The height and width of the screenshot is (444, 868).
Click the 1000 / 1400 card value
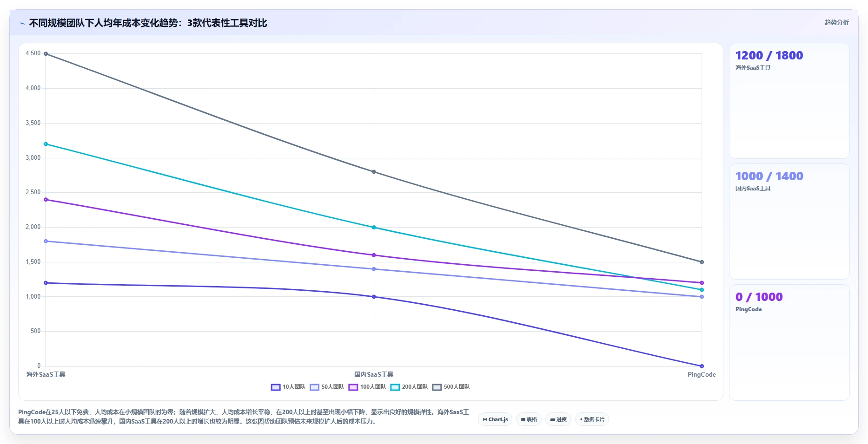point(769,176)
